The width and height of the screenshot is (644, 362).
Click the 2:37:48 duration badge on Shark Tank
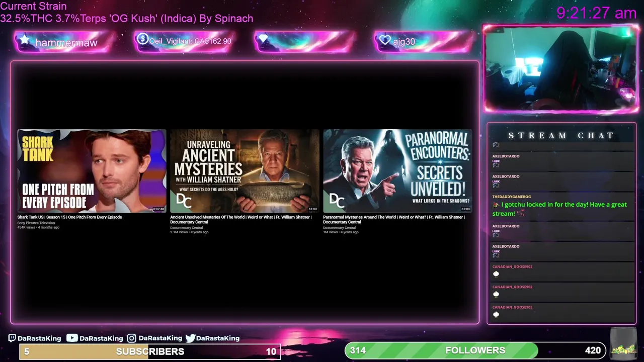coord(158,209)
